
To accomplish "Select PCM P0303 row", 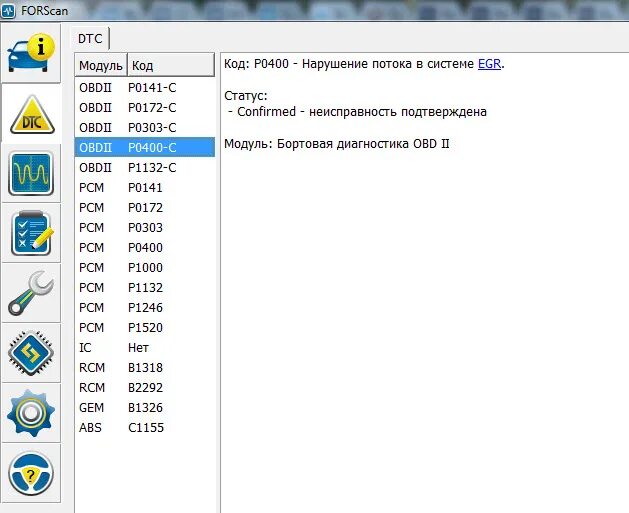I will [145, 227].
